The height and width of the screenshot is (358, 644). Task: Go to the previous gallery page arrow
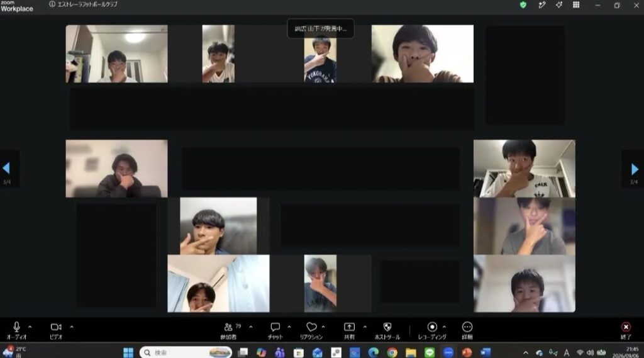pyautogui.click(x=6, y=168)
